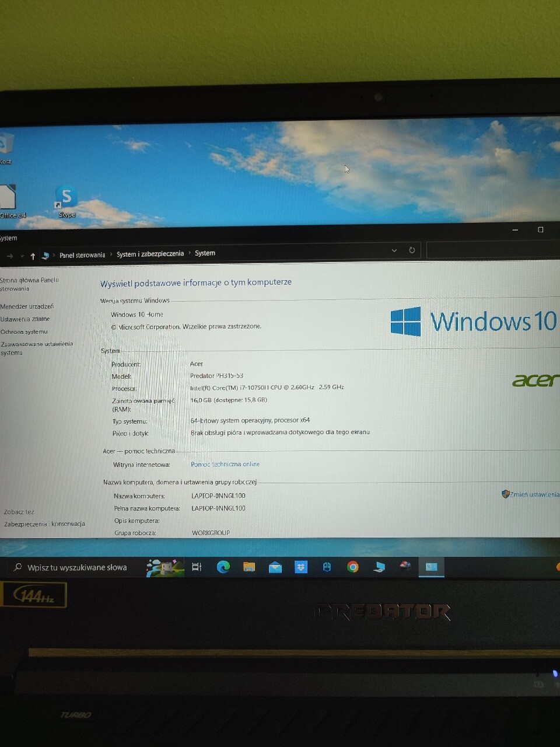Click the shield icon beside Zmień ustawienia
Screen dimensions: 560x747
click(x=505, y=494)
